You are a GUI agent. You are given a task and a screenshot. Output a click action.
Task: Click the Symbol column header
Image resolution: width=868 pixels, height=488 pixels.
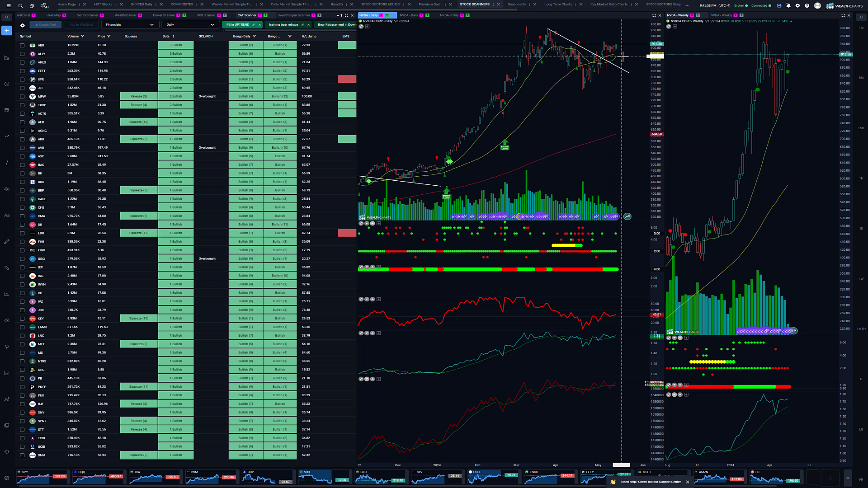click(25, 37)
